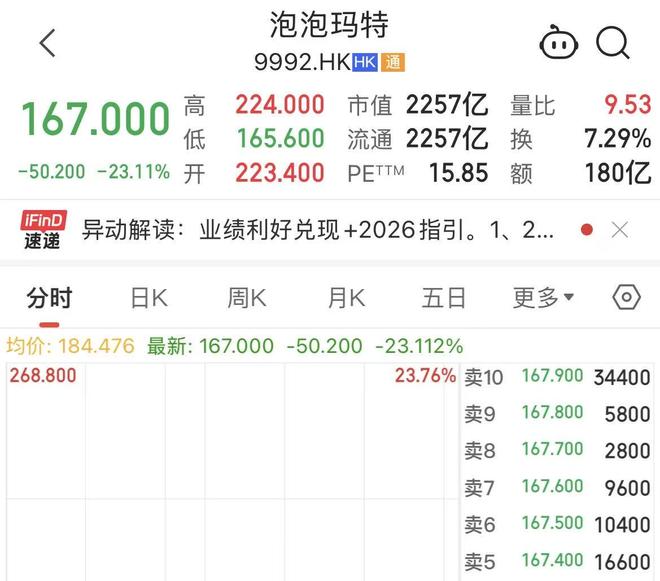Tap the intraday chart area
Viewport: 660px width, 581px height.
tap(232, 472)
